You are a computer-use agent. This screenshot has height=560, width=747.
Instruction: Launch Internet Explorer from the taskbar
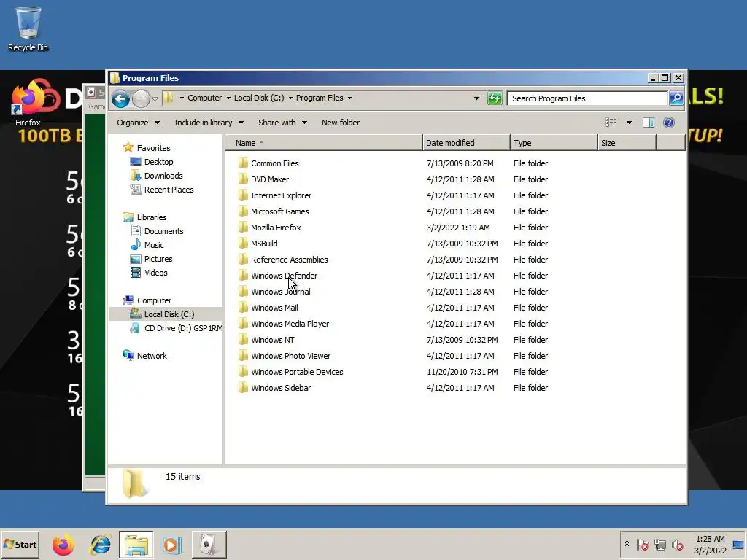pyautogui.click(x=100, y=545)
